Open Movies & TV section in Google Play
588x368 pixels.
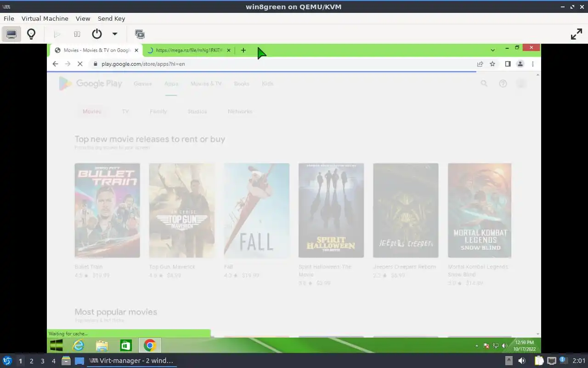coord(206,84)
